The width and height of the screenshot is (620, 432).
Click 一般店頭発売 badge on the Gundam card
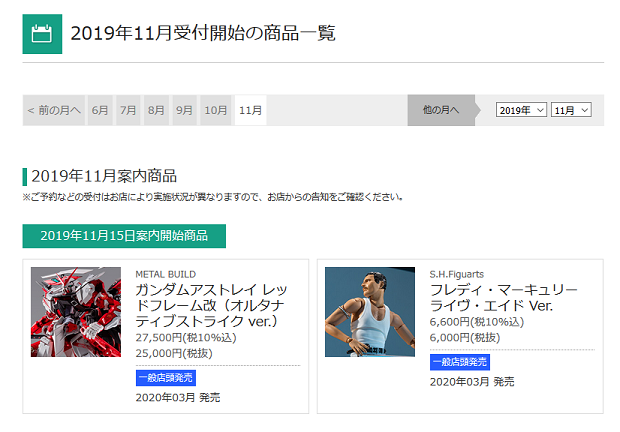(x=166, y=378)
